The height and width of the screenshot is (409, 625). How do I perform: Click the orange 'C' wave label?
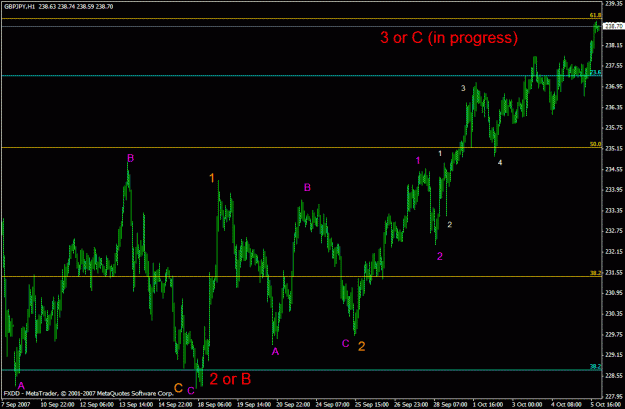pos(178,388)
